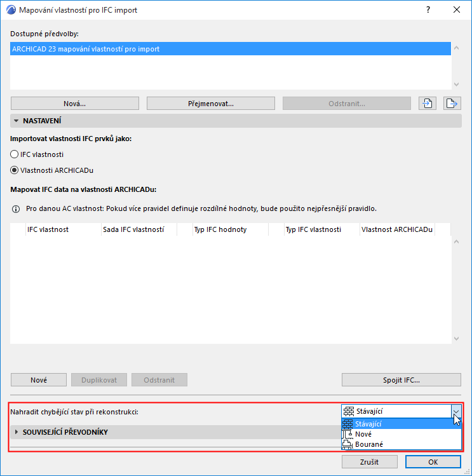This screenshot has height=476, width=472.
Task: Click the ARCHICAD logo in title bar
Action: click(x=11, y=10)
